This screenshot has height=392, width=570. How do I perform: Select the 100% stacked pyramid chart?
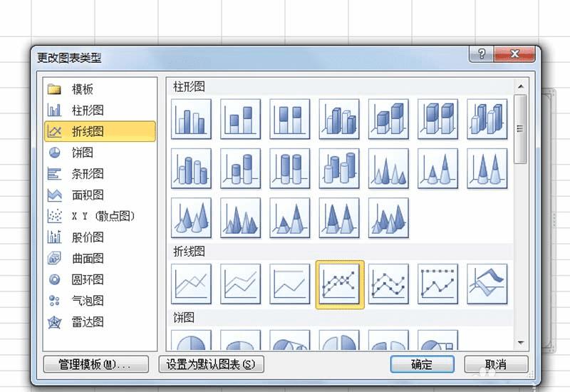[x=339, y=218]
